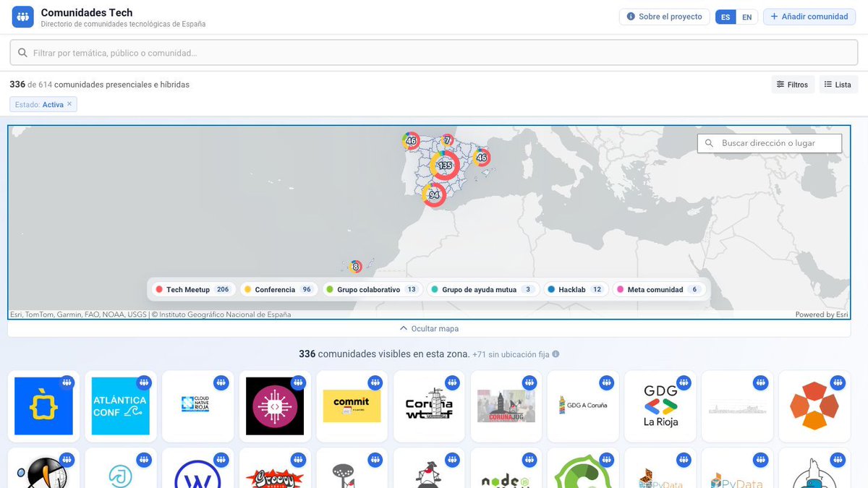
Task: Open the GDG A Coruña community card
Action: 583,406
